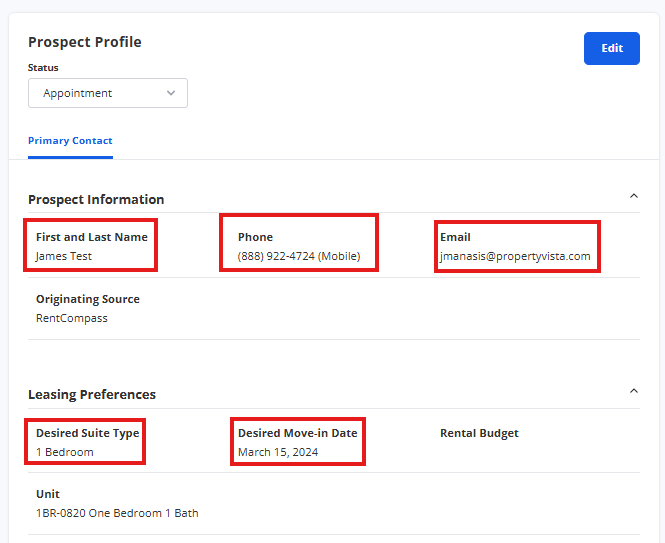665x543 pixels.
Task: Click the unit 1BR-0820 One Bedroom 1 Bath
Action: (117, 513)
